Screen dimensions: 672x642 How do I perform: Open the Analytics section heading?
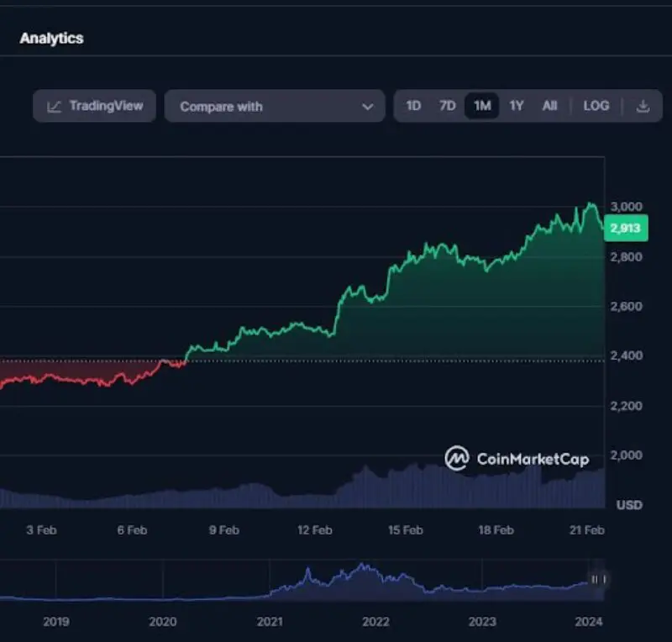[x=51, y=39]
